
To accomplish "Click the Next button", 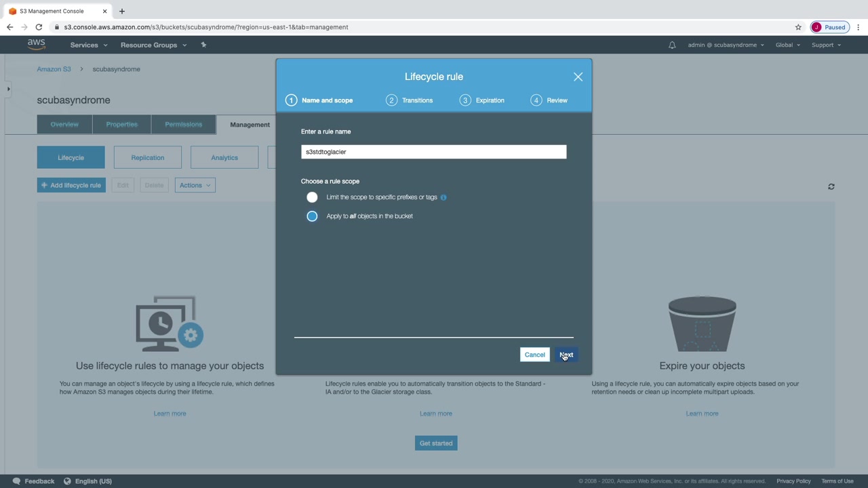I will pyautogui.click(x=566, y=354).
